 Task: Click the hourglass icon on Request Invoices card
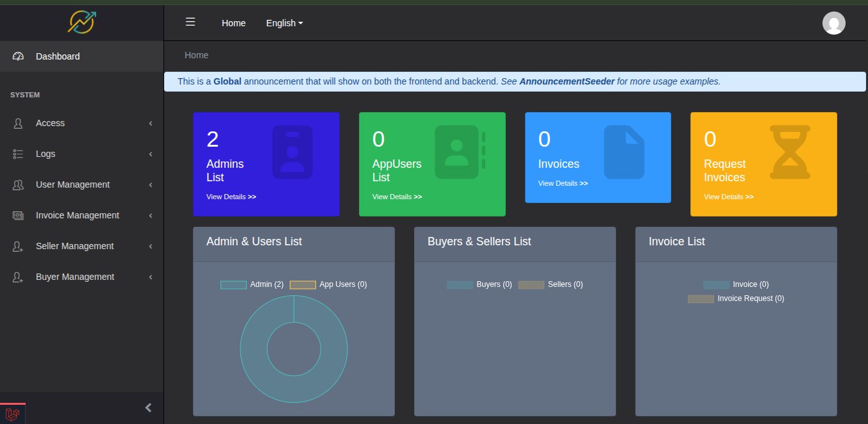click(x=790, y=152)
